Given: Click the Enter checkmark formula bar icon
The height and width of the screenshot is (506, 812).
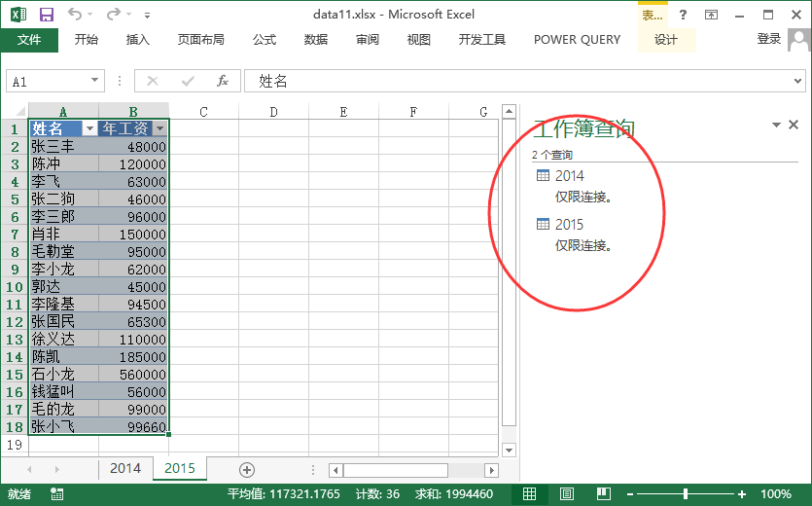Looking at the screenshot, I should [x=188, y=81].
